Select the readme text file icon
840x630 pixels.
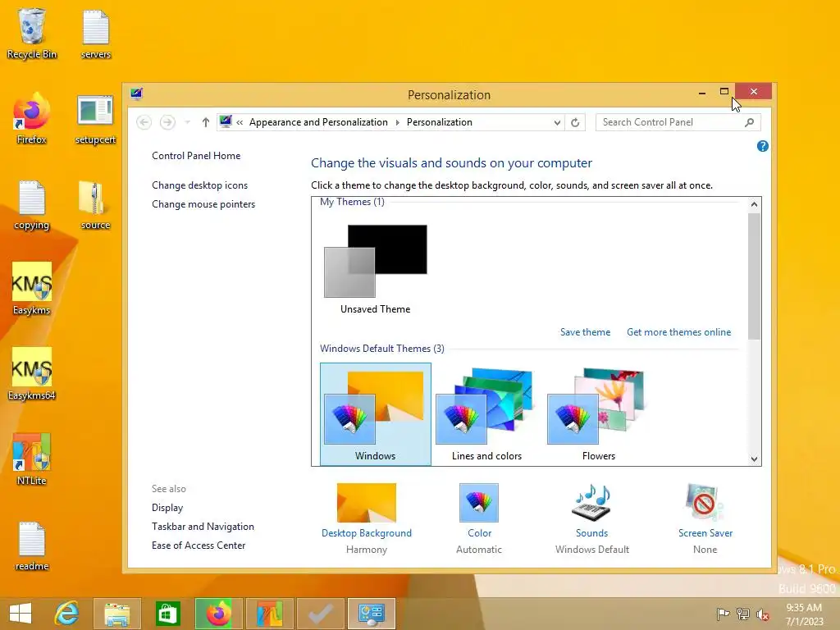pyautogui.click(x=32, y=546)
